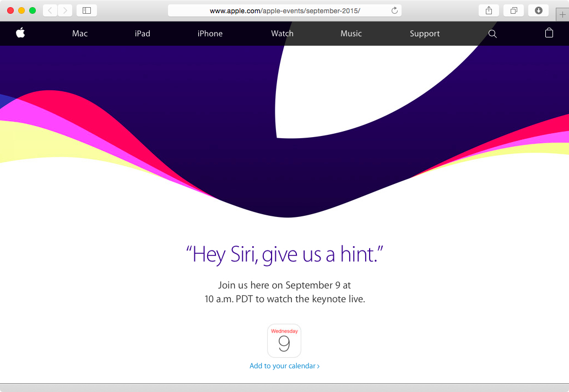The image size is (569, 392).
Task: Click the "Hey Siri, give us a hint." headline
Action: click(x=284, y=254)
